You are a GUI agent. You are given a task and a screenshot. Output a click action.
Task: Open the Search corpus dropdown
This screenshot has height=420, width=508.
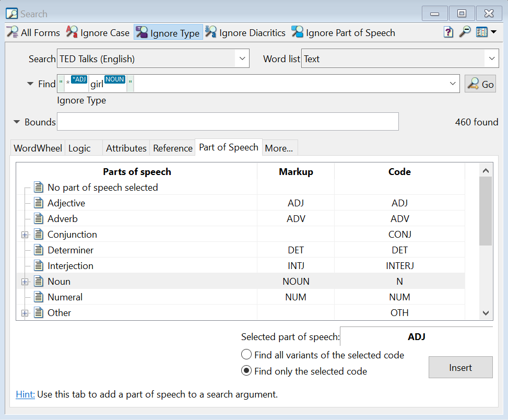click(242, 59)
